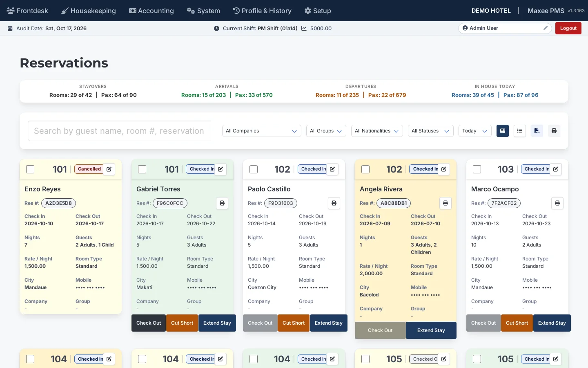Tick checkbox on third room 104 card

tap(254, 359)
